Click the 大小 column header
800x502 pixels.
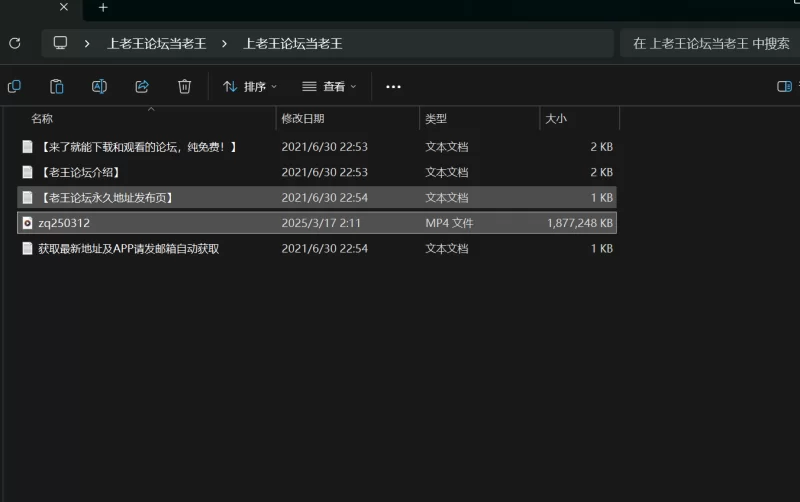(x=555, y=119)
